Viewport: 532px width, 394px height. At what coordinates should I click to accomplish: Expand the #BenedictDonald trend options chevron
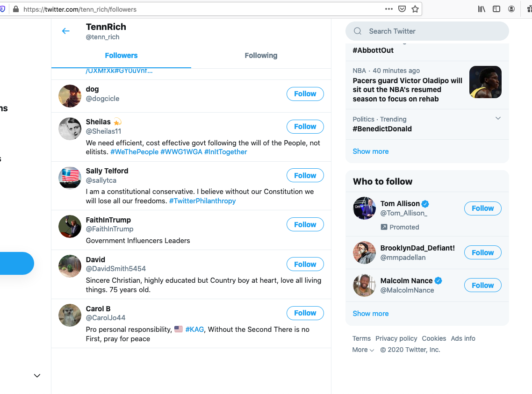tap(498, 118)
